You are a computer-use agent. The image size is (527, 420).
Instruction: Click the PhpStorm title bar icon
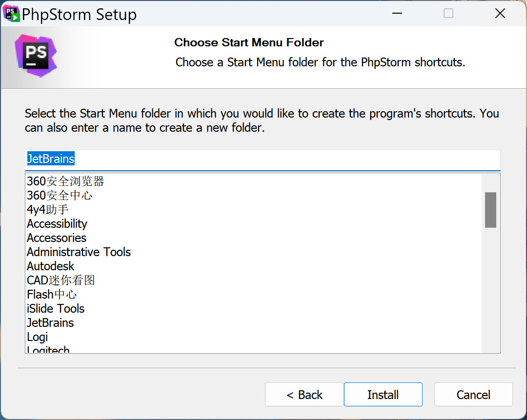tap(12, 14)
